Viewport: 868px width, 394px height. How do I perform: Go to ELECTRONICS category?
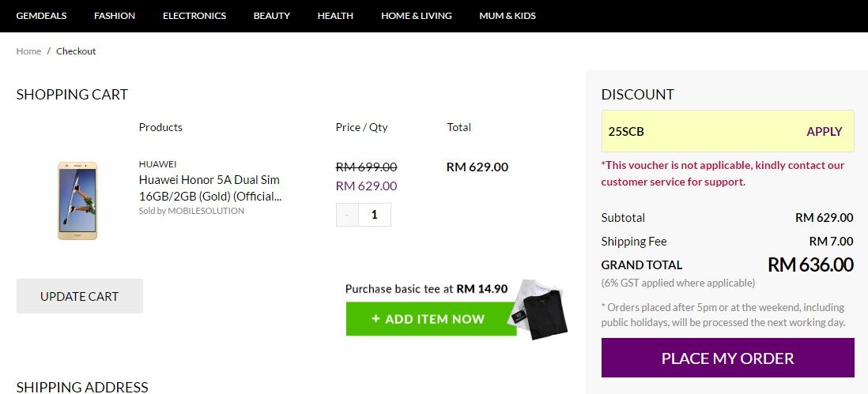coord(194,16)
